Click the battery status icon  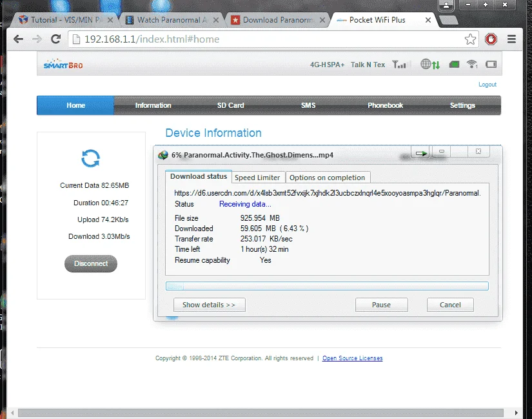point(491,64)
